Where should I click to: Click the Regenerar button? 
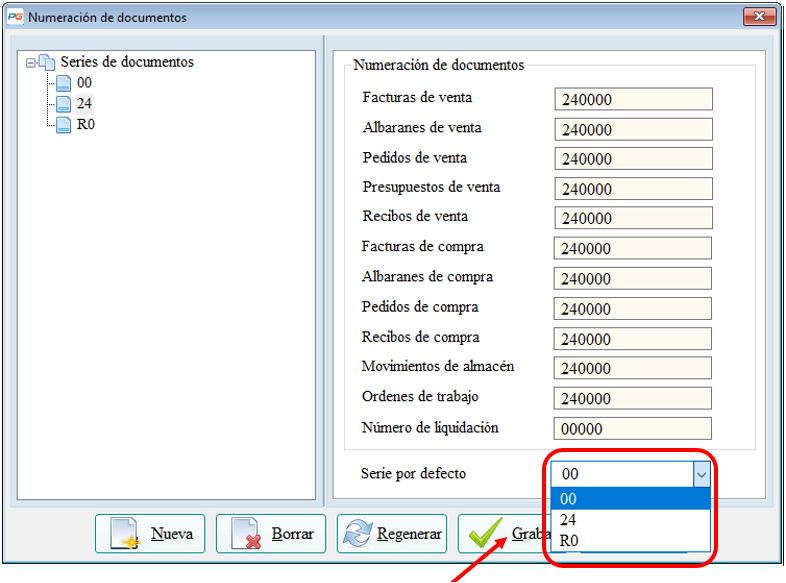point(391,534)
